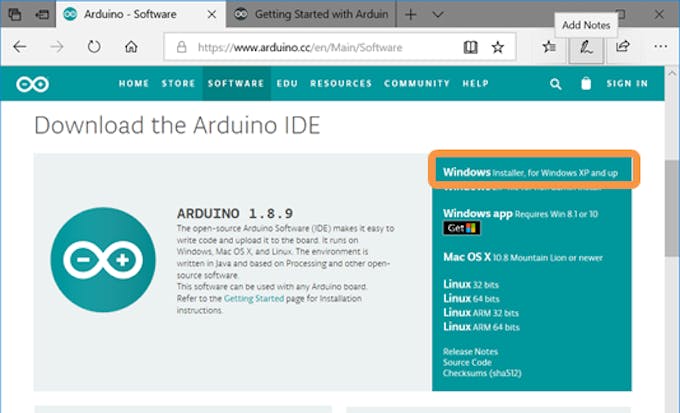Close the browser window X button
This screenshot has width=680, height=413.
click(659, 15)
